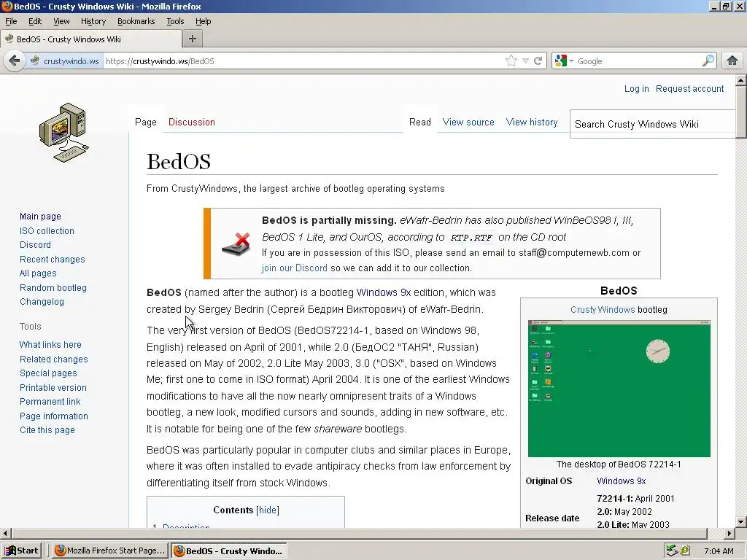Click the address bar URL field
Screen dimensions: 747x560
click(303, 61)
